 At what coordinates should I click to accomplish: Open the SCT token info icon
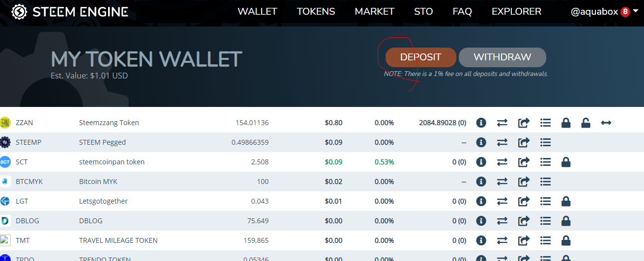tap(481, 162)
